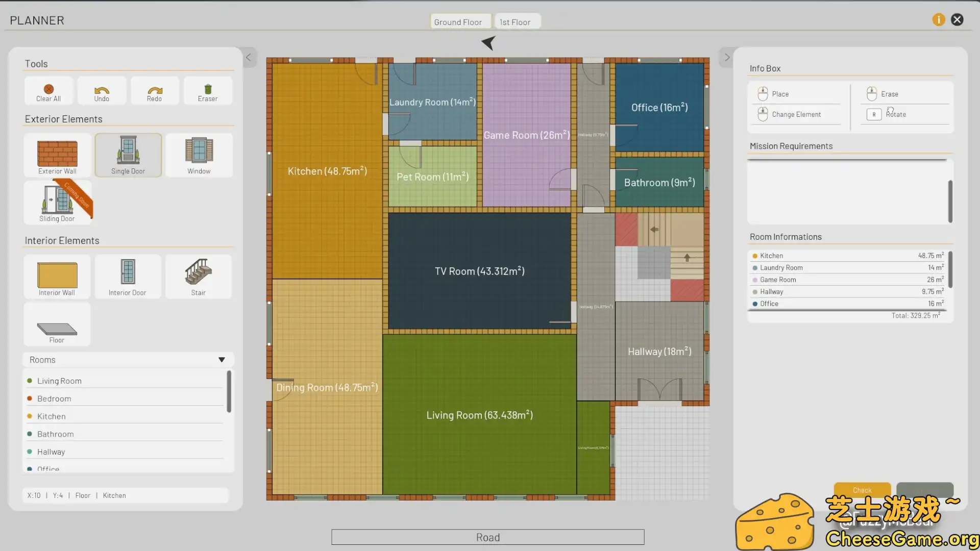Expand the Rooms dropdown arrow
The image size is (980, 551).
click(222, 360)
